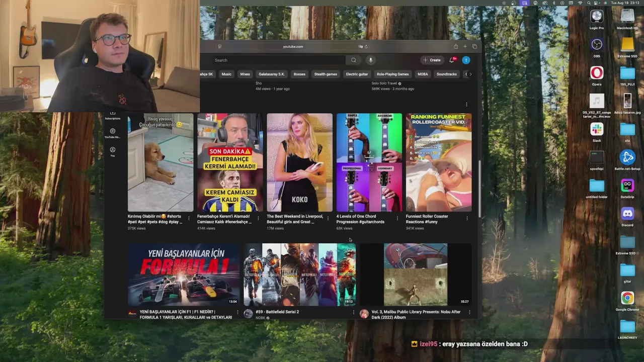Open options for Funniest Roller Coaster short
644x362 pixels.
coord(467,218)
